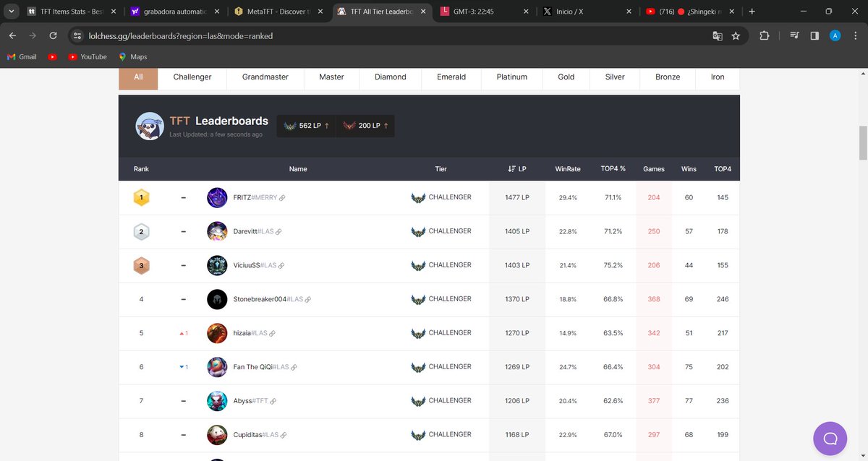The image size is (868, 461).
Task: Click the copy link icon beside Darevitt#LAS
Action: pos(278,232)
